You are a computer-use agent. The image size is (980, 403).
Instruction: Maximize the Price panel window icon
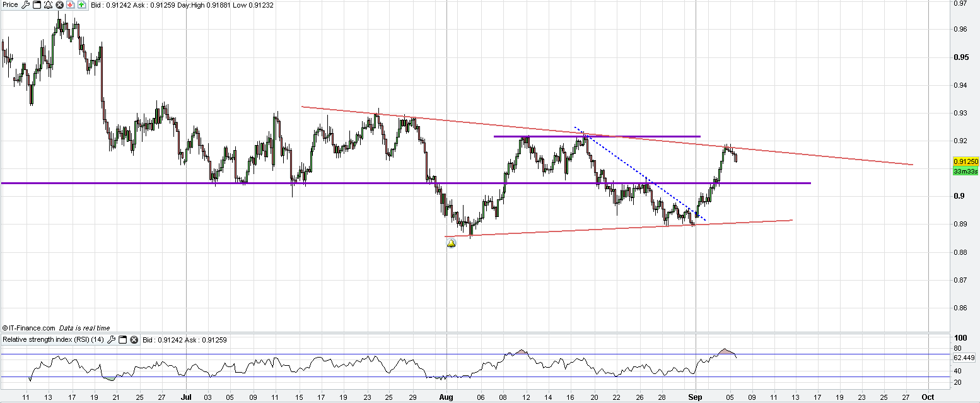point(37,5)
